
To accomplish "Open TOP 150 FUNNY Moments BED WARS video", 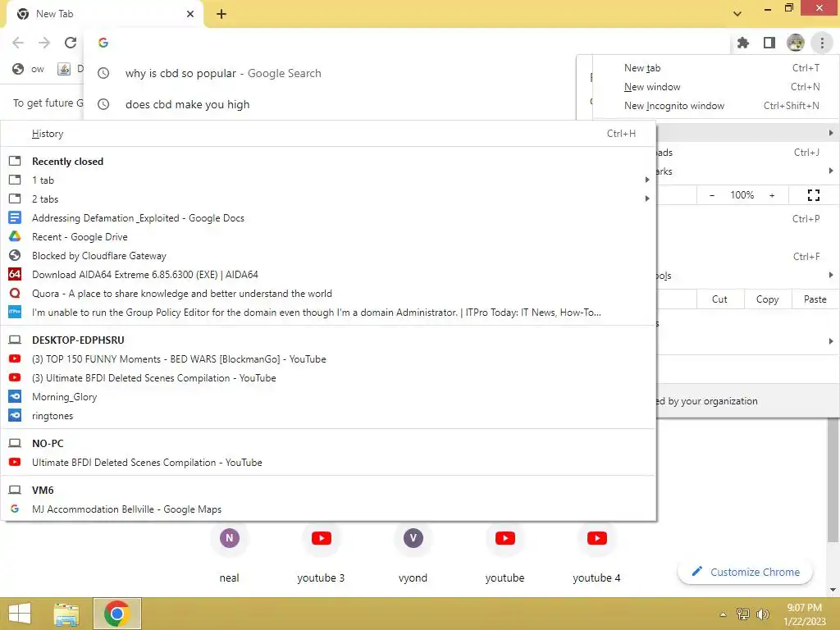I will pos(328,359).
